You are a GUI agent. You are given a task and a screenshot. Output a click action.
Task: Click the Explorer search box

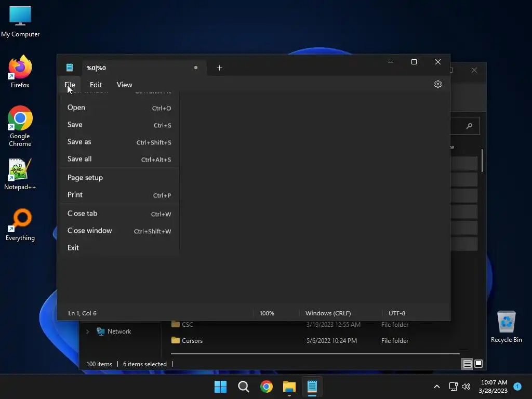coord(465,126)
